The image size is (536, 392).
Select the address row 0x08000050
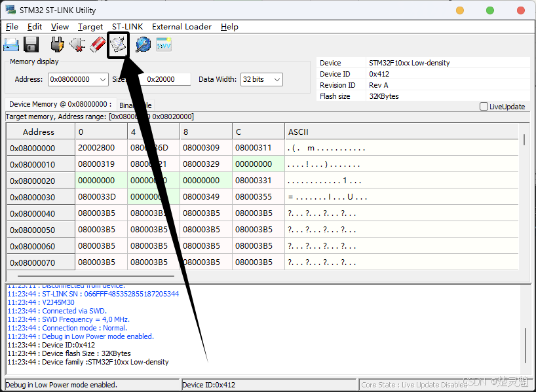pyautogui.click(x=41, y=230)
